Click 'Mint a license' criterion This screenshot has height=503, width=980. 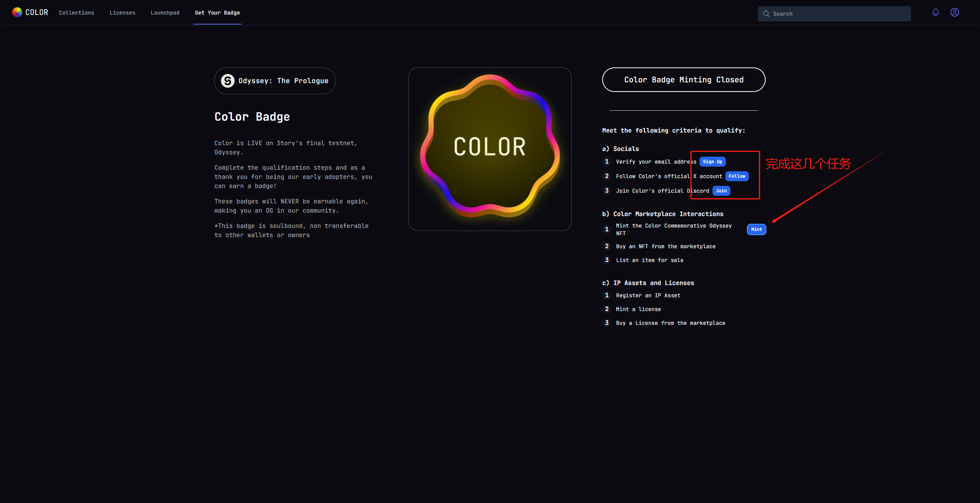pyautogui.click(x=639, y=309)
